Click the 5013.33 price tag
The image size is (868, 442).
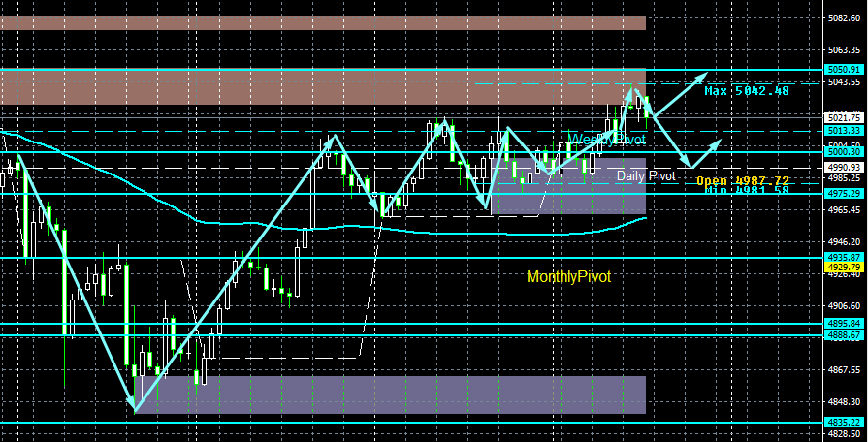tap(845, 131)
